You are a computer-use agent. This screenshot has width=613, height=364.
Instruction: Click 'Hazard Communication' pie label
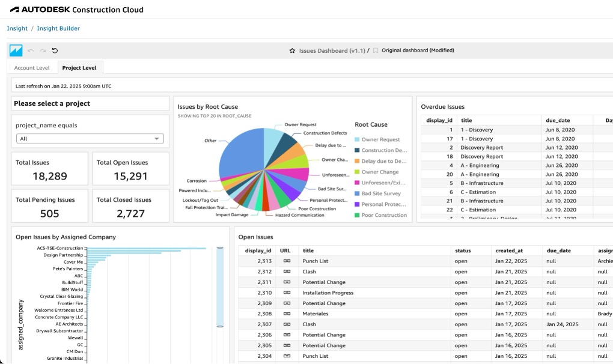pyautogui.click(x=299, y=215)
